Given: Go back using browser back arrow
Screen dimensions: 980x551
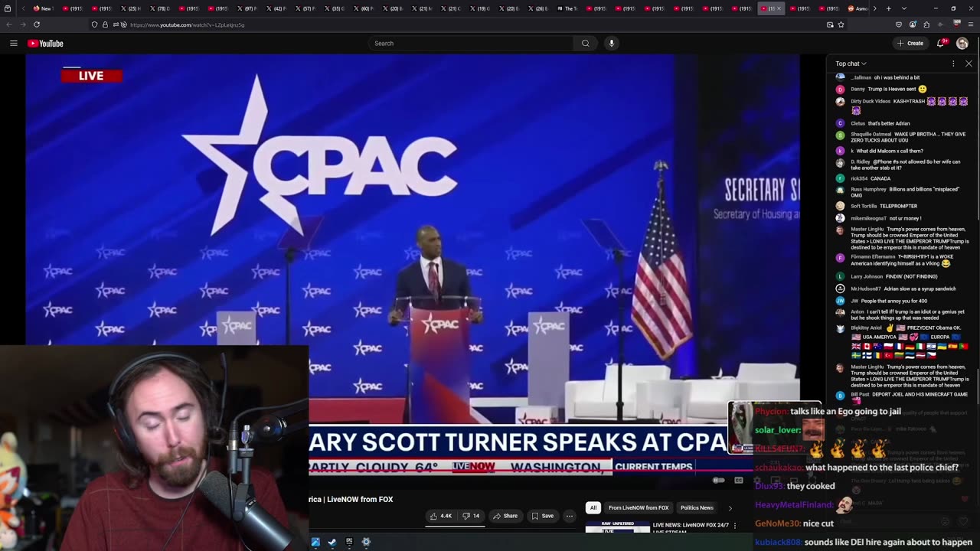Looking at the screenshot, I should [x=9, y=24].
